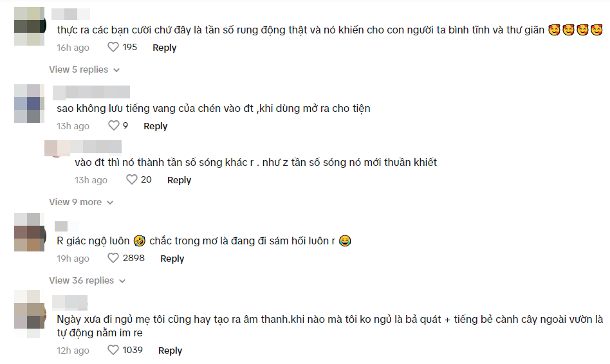Open username above 'vào đt thì nó thành' reply
The height and width of the screenshot is (364, 610).
(83, 147)
